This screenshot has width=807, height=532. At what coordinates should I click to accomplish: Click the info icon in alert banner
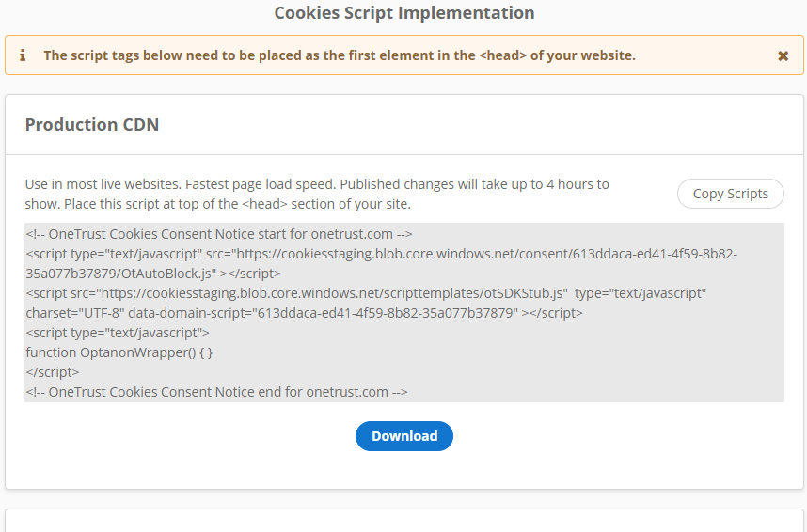23,55
